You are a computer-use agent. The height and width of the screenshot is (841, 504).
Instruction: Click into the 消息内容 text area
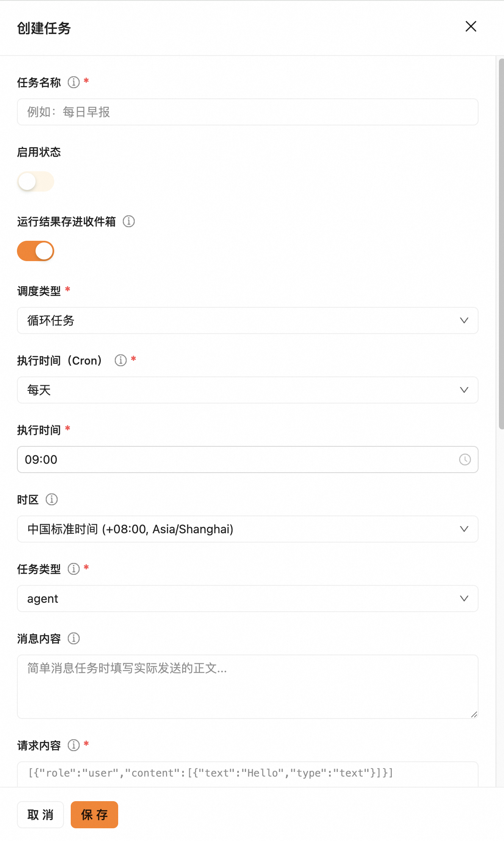click(x=248, y=687)
